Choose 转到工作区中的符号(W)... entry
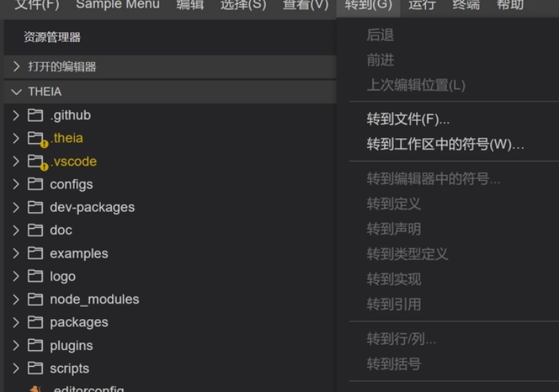This screenshot has width=559, height=392. 445,144
